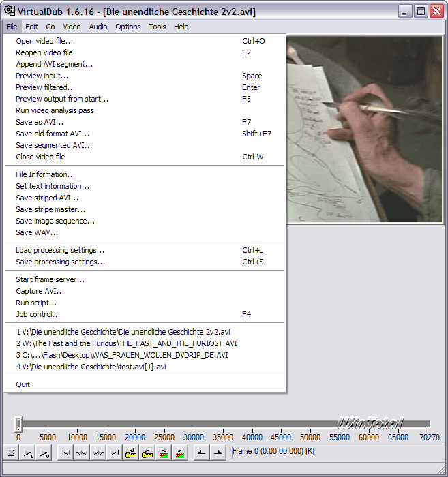Choose Open video file...
The width and height of the screenshot is (448, 477).
(x=145, y=41)
